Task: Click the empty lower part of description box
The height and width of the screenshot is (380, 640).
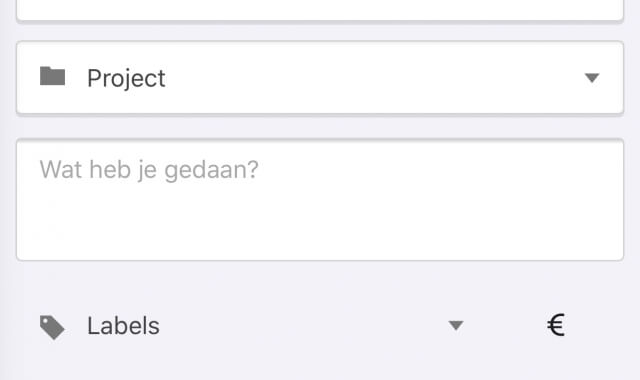Action: 320,229
